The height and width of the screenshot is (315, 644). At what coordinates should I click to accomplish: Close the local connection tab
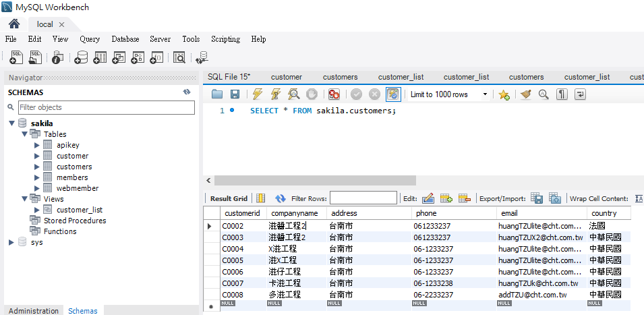pyautogui.click(x=61, y=25)
